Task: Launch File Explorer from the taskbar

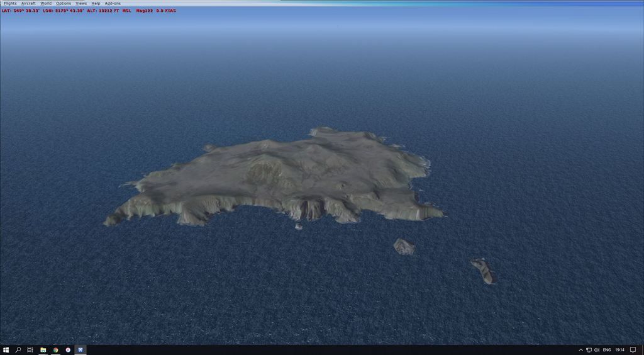Action: (x=43, y=350)
